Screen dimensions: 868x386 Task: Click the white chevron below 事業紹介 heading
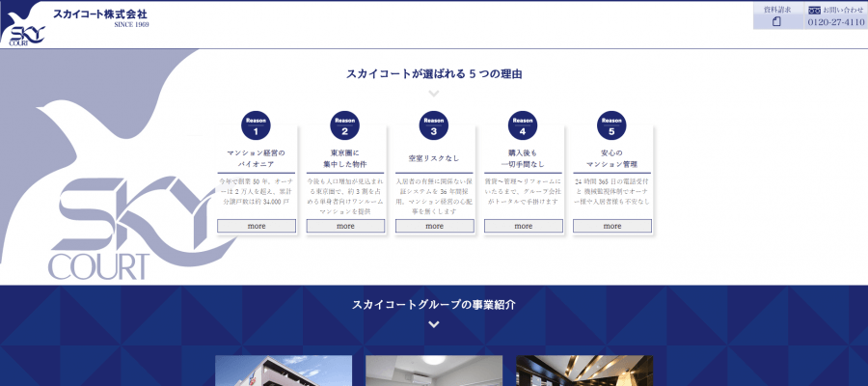(434, 324)
